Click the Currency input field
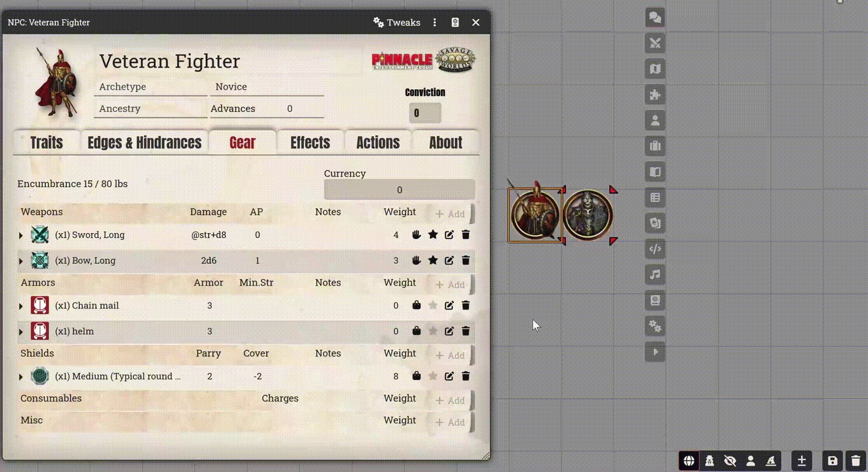Viewport: 868px width, 472px height. (x=400, y=190)
